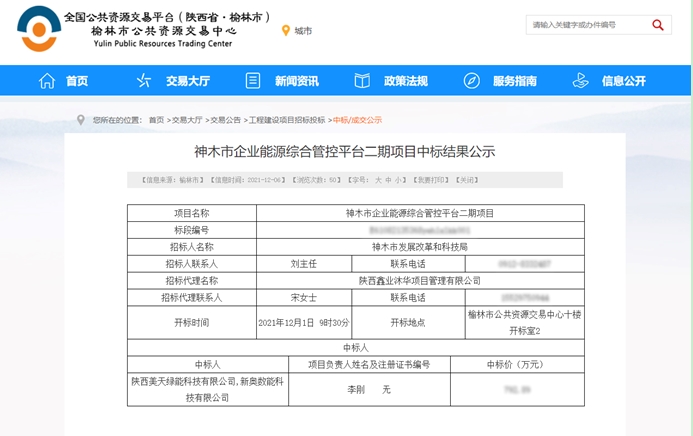Screen dimensions: 693x436
Task: Click the hand icon beside 信息公开
Action: click(x=580, y=81)
